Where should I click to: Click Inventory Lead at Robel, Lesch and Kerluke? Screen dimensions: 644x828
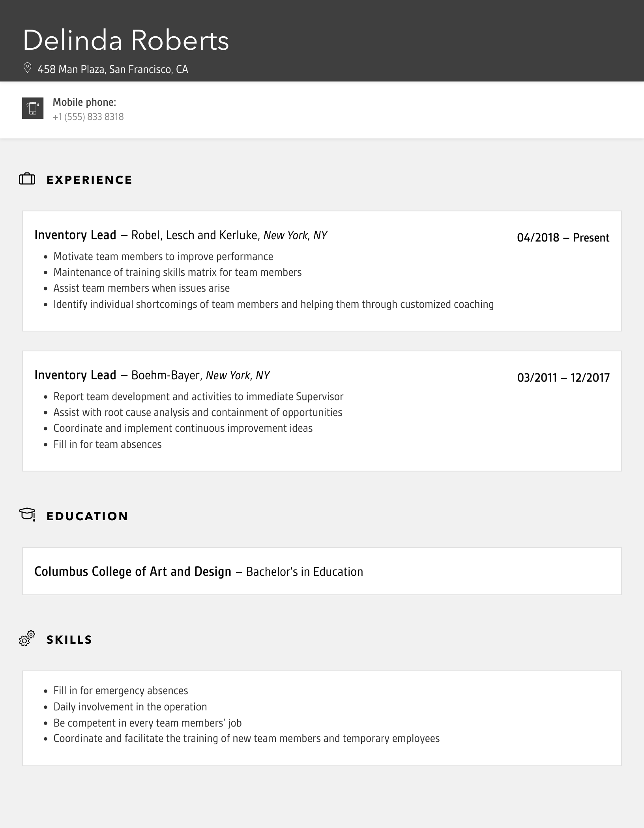(75, 235)
